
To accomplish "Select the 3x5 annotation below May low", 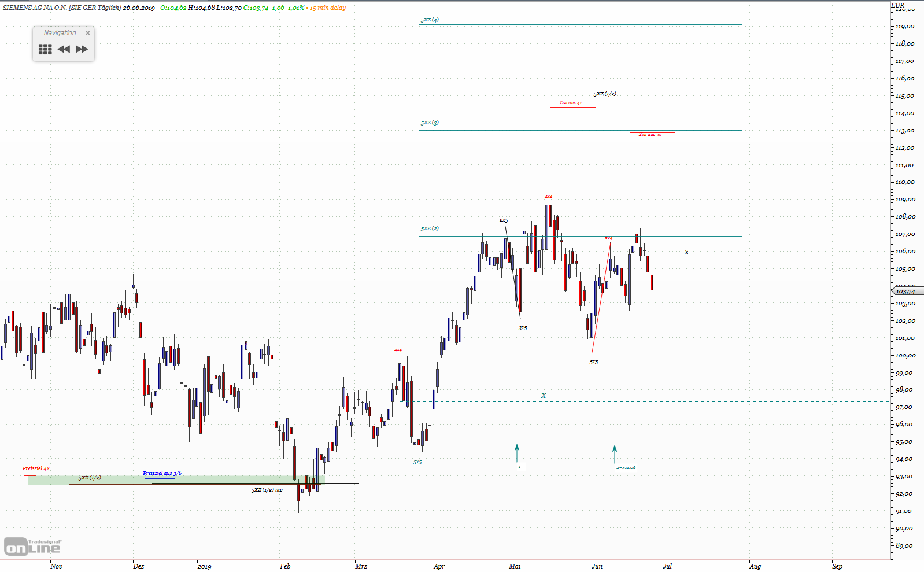I will [x=523, y=328].
